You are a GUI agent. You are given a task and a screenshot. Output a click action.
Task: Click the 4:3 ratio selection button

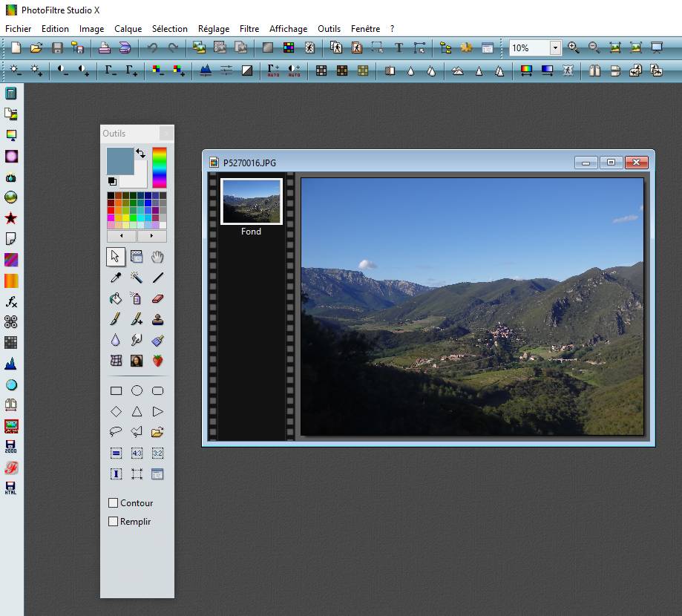(x=137, y=453)
